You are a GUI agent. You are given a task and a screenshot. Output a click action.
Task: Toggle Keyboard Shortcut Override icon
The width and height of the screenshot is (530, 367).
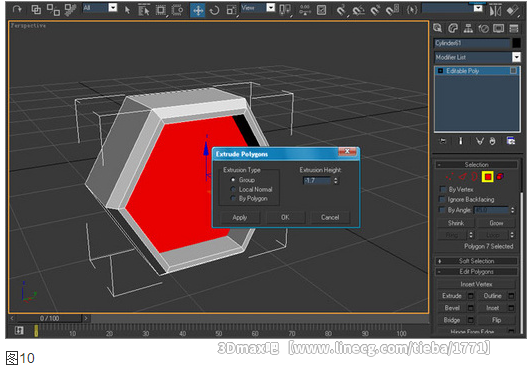click(x=321, y=10)
